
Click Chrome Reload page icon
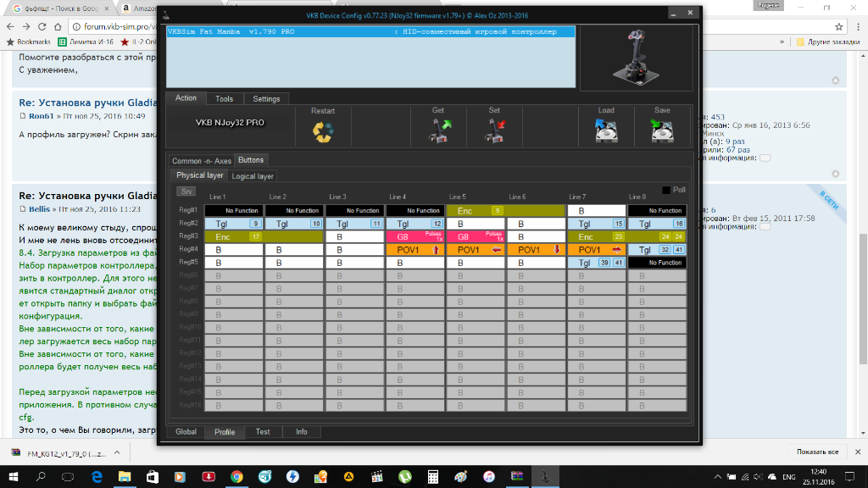[42, 26]
